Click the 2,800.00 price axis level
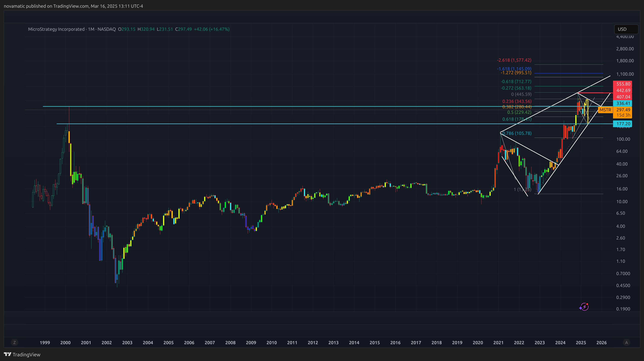The width and height of the screenshot is (644, 361). click(625, 49)
